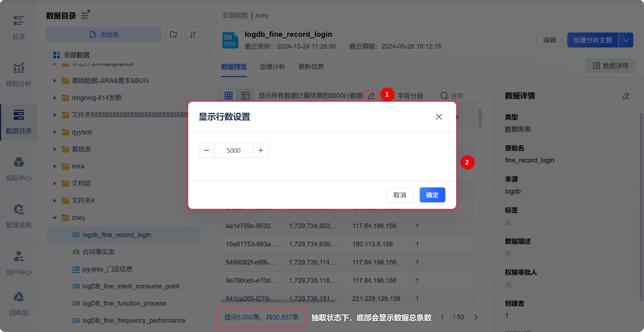Open data catalog filter settings icon
Screen dimensions: 644x332
tap(85, 15)
